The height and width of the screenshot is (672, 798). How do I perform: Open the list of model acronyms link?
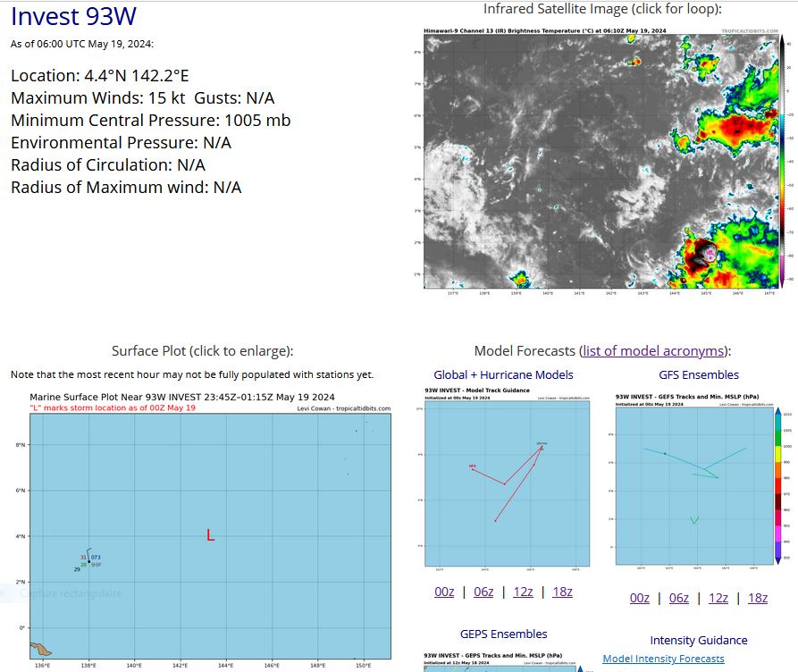pos(653,351)
